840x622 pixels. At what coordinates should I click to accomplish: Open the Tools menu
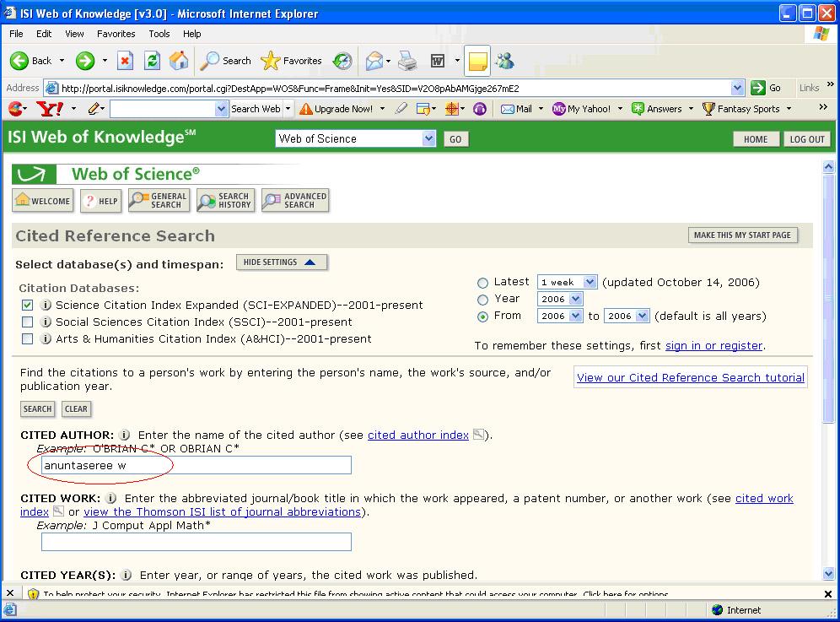(x=159, y=34)
